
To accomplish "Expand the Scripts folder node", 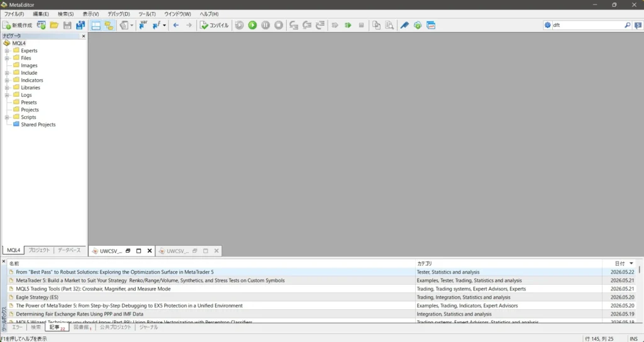I will [7, 117].
